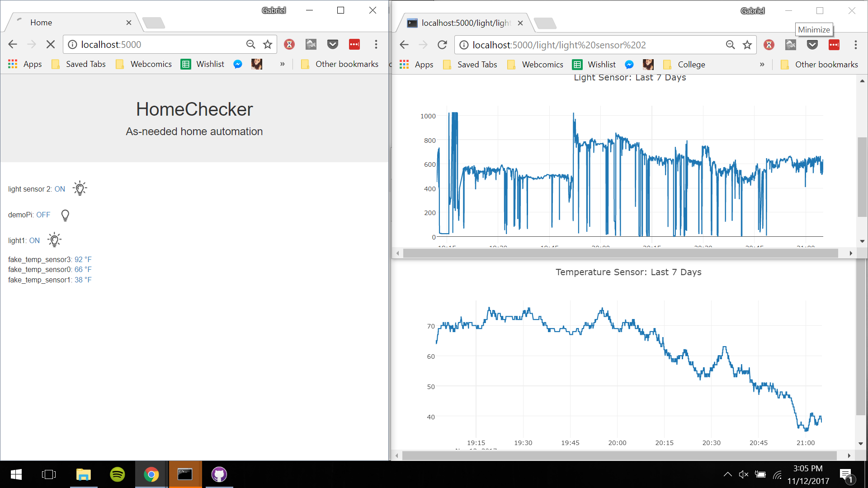Image resolution: width=868 pixels, height=488 pixels.
Task: Stop loading the Home page
Action: [x=51, y=44]
